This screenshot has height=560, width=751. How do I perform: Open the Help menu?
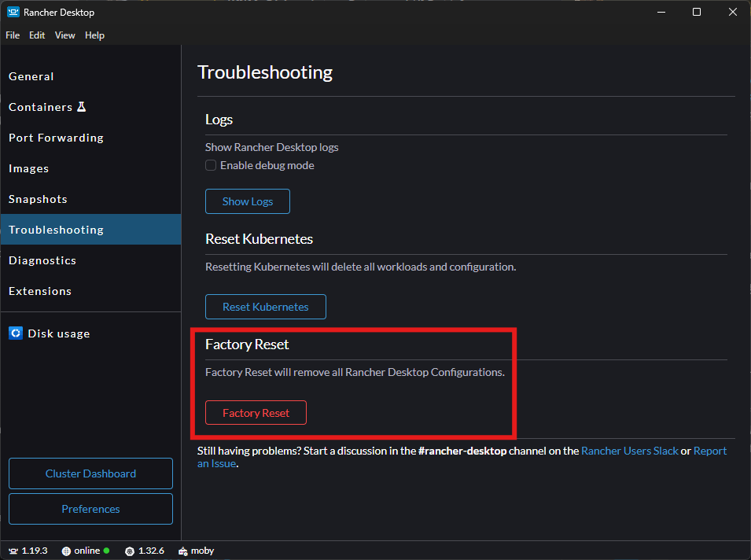[x=95, y=35]
